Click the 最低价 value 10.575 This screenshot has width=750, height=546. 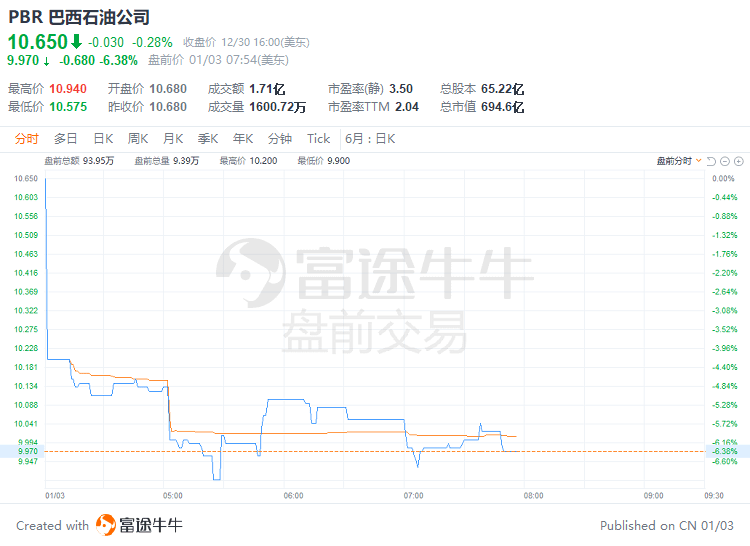[x=68, y=107]
